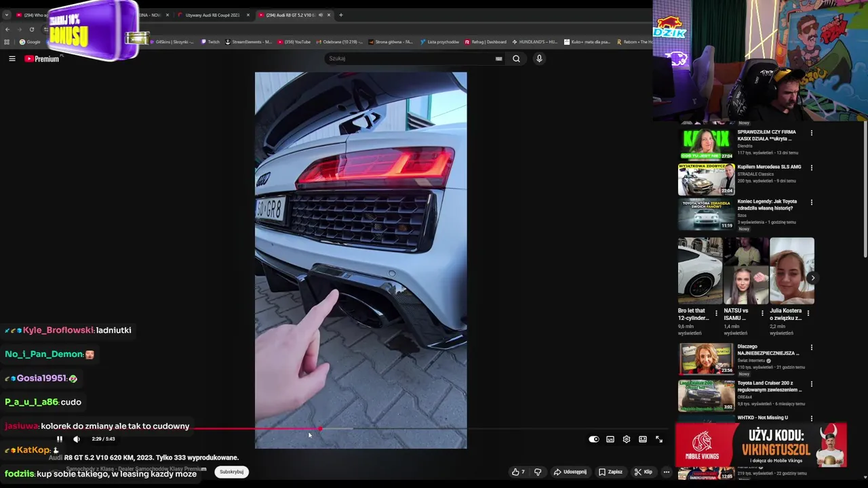Toggle the autoplay switch in the player
Screen dimensions: 868x488
click(x=594, y=439)
